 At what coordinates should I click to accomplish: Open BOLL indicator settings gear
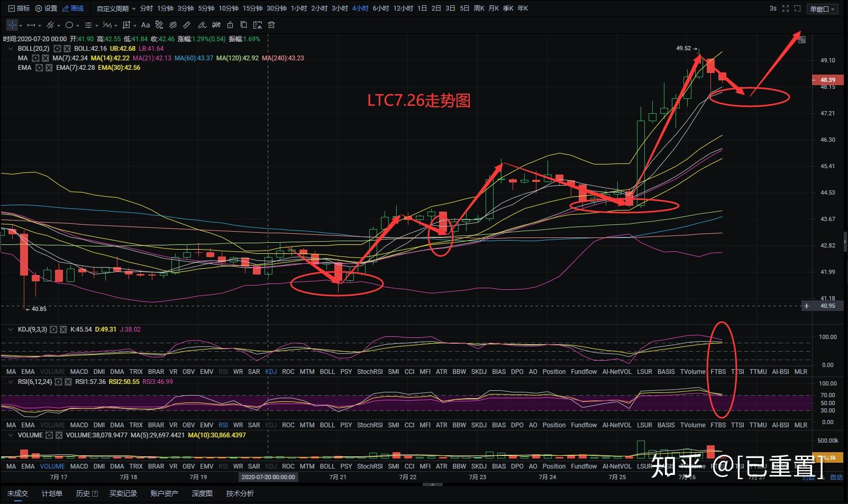pos(57,49)
